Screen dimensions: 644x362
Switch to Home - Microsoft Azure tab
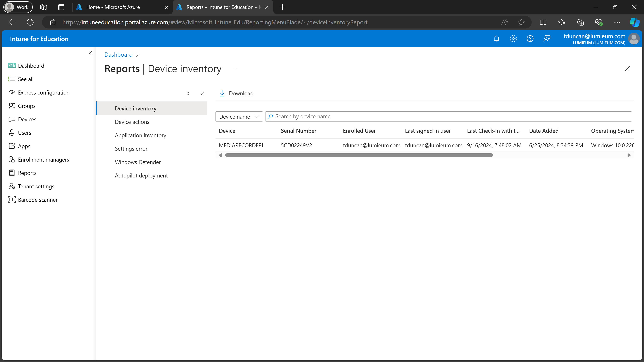coord(122,7)
